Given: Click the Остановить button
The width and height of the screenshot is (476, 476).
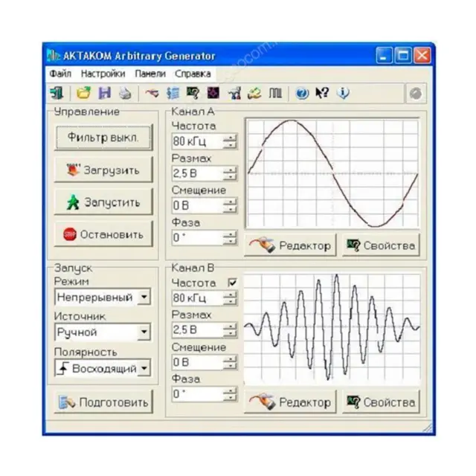Looking at the screenshot, I should point(103,234).
